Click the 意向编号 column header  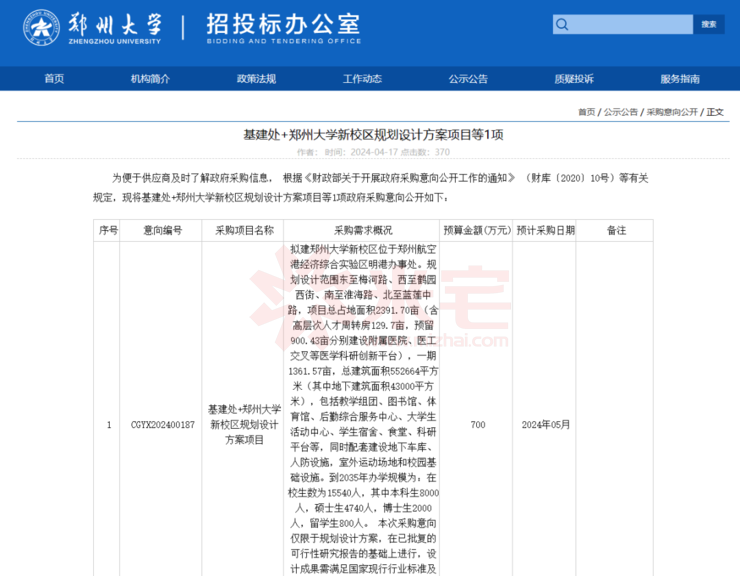[x=163, y=230]
